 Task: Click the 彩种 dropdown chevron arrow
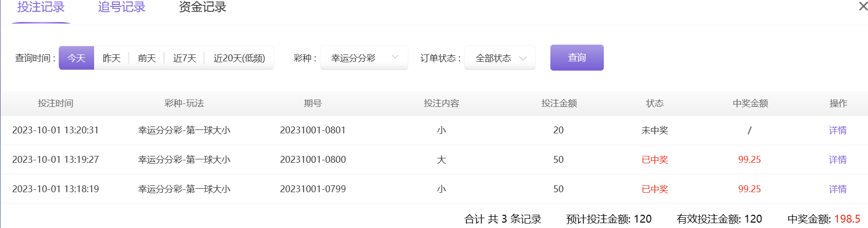point(395,57)
